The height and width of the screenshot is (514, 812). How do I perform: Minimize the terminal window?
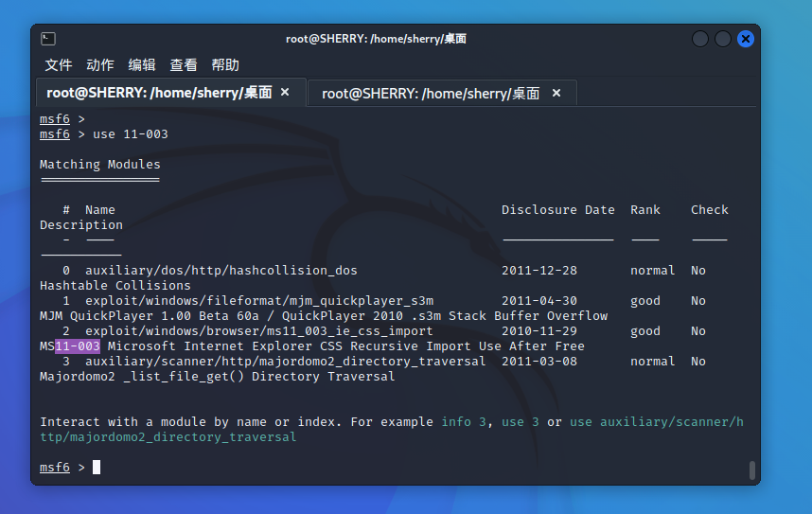[700, 39]
